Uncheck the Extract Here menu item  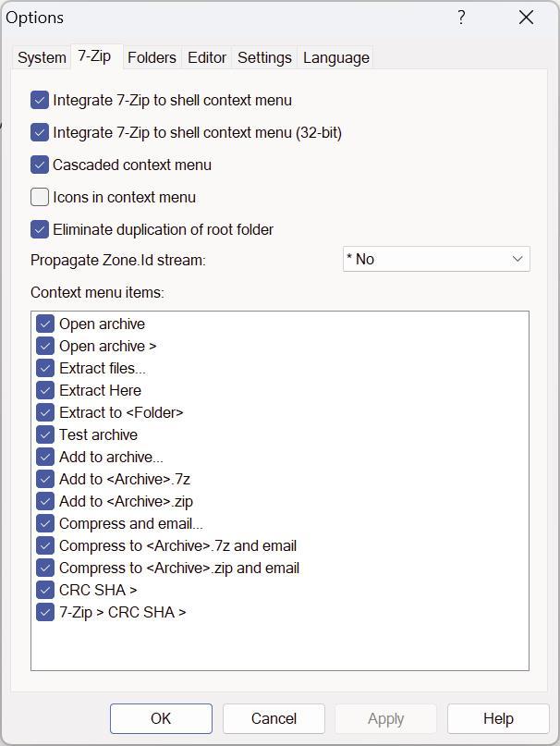(44, 390)
